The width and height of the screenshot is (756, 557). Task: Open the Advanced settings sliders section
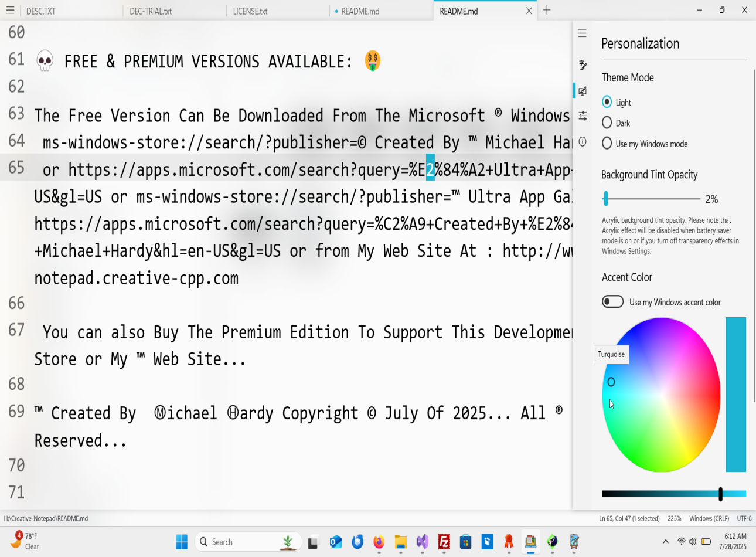(583, 116)
